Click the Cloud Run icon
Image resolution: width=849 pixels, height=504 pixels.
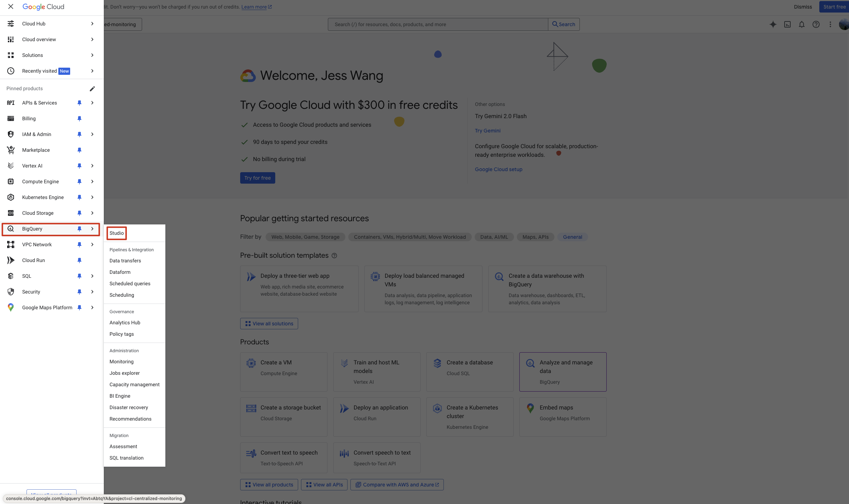[11, 260]
